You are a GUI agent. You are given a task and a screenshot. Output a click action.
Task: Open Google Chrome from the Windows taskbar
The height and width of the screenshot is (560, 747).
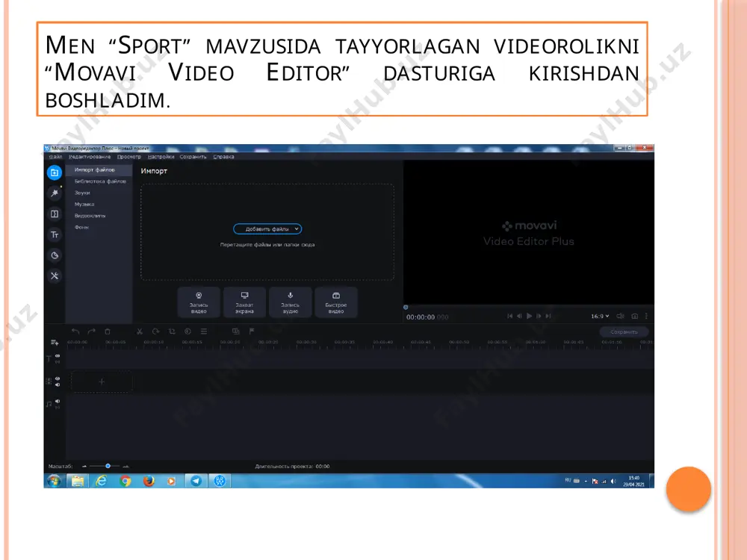(125, 481)
